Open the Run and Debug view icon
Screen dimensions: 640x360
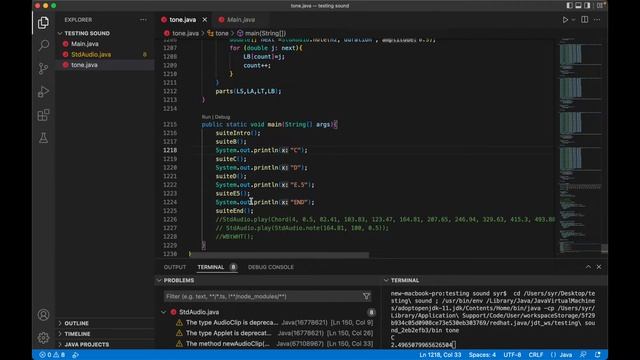click(43, 91)
